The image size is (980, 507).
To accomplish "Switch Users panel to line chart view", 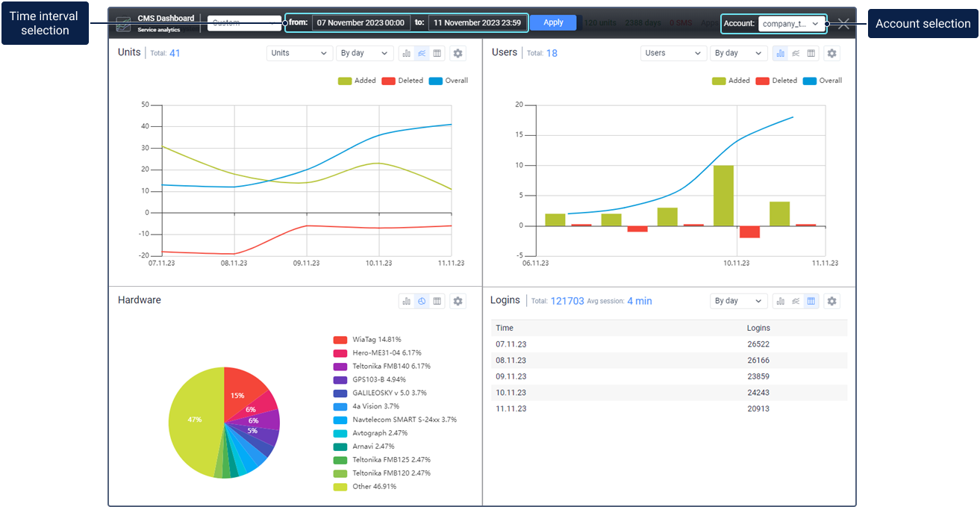I will [x=796, y=53].
